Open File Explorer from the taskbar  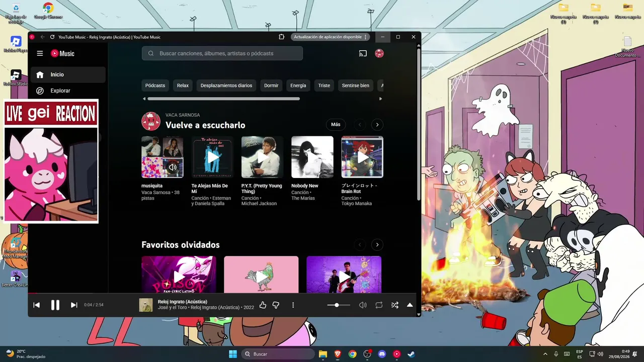coord(323,354)
